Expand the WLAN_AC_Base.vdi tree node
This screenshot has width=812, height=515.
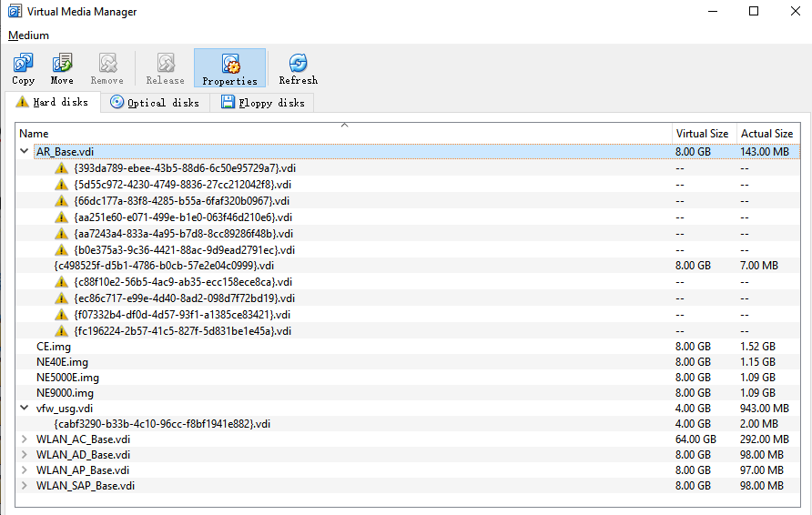[25, 439]
